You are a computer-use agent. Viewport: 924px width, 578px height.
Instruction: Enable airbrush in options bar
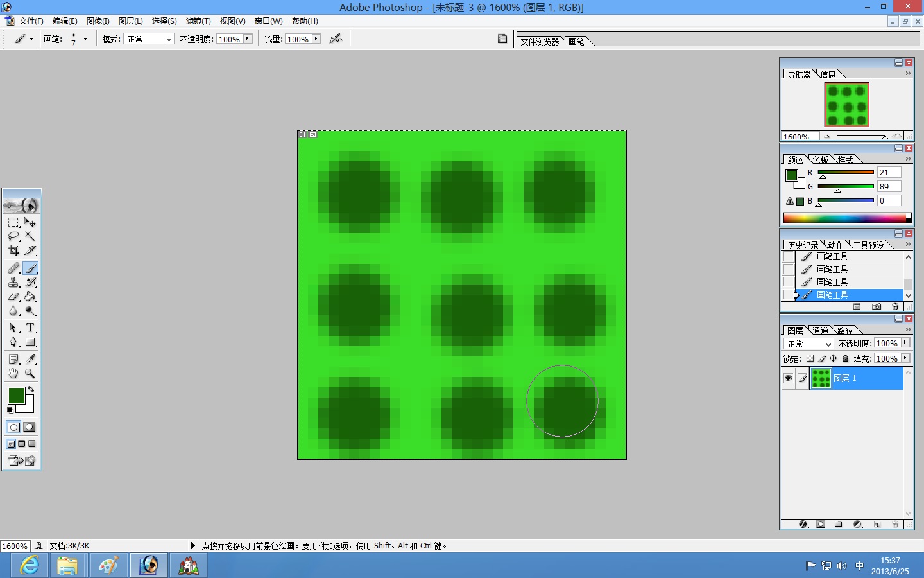click(336, 39)
